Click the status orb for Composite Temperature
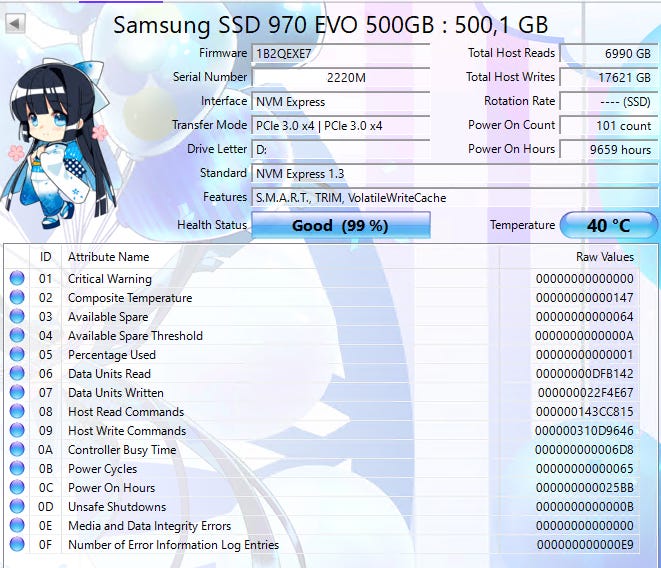 (x=17, y=297)
